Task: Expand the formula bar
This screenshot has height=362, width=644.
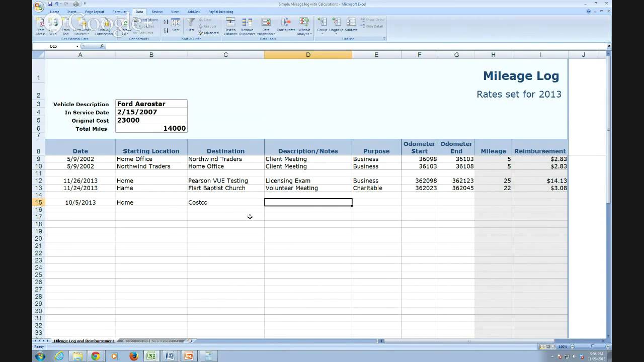Action: click(609, 46)
